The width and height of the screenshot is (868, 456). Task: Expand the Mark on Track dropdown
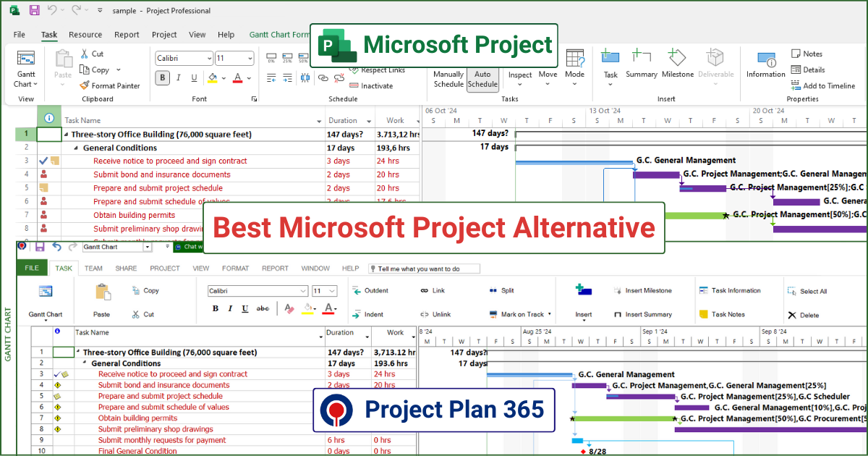point(550,315)
